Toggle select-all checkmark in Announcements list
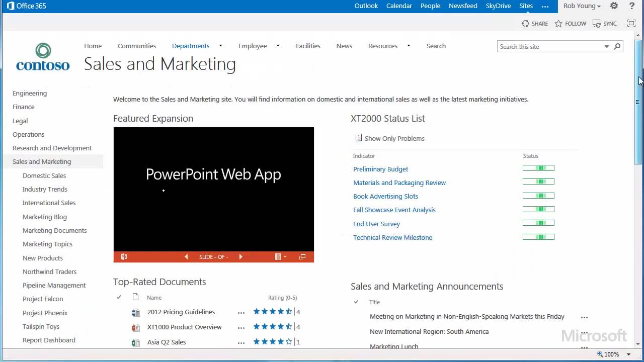Image resolution: width=644 pixels, height=362 pixels. pos(356,302)
